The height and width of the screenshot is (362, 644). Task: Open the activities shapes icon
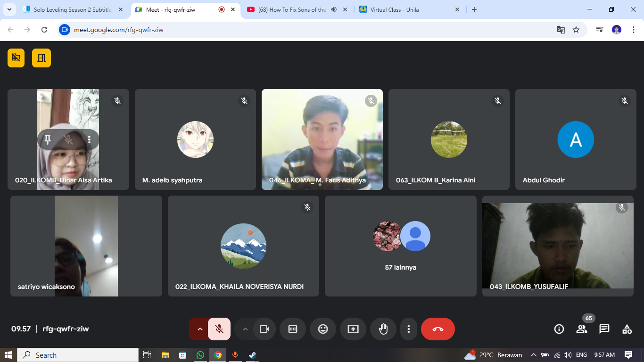[627, 329]
